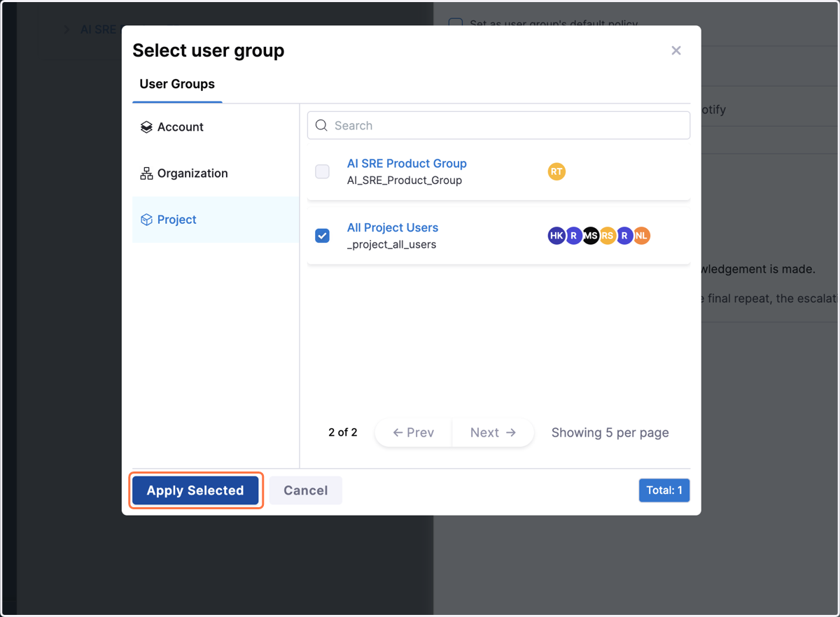Go to previous page with Prev
840x617 pixels.
414,432
